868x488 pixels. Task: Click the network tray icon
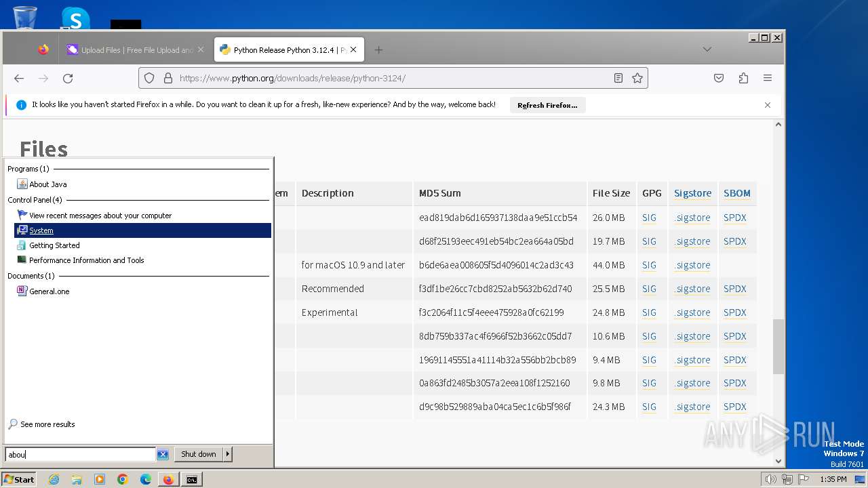click(x=787, y=479)
